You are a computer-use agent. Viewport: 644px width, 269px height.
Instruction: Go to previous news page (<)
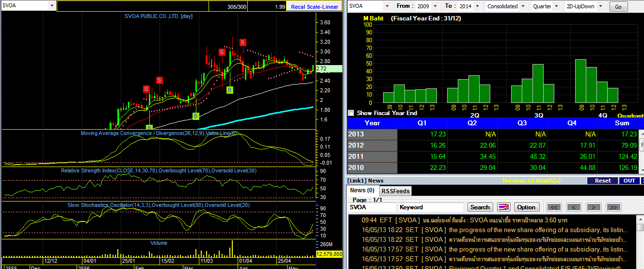tap(574, 207)
